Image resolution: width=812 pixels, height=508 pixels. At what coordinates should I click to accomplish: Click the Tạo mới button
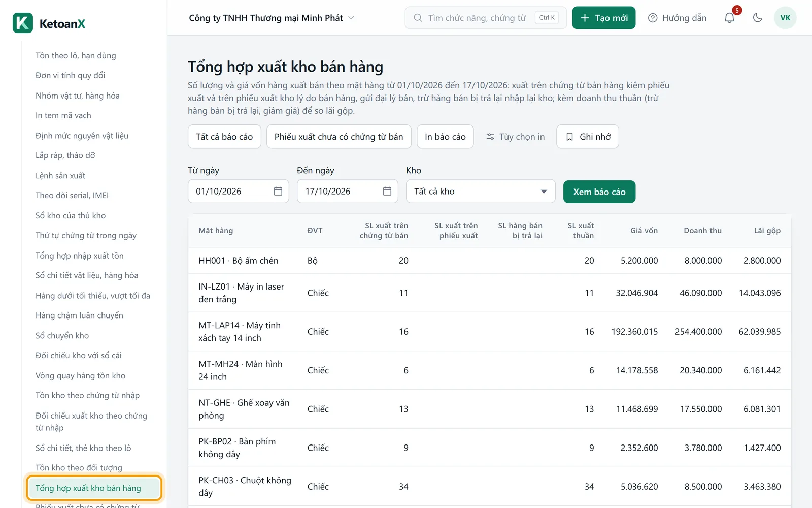[604, 18]
